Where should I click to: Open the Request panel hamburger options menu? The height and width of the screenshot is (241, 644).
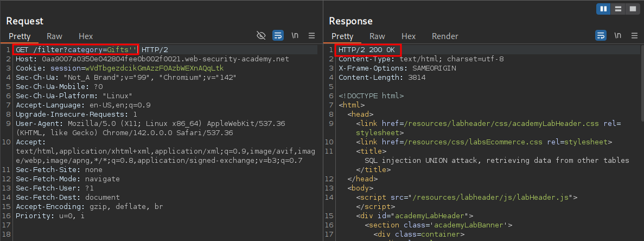coord(311,36)
